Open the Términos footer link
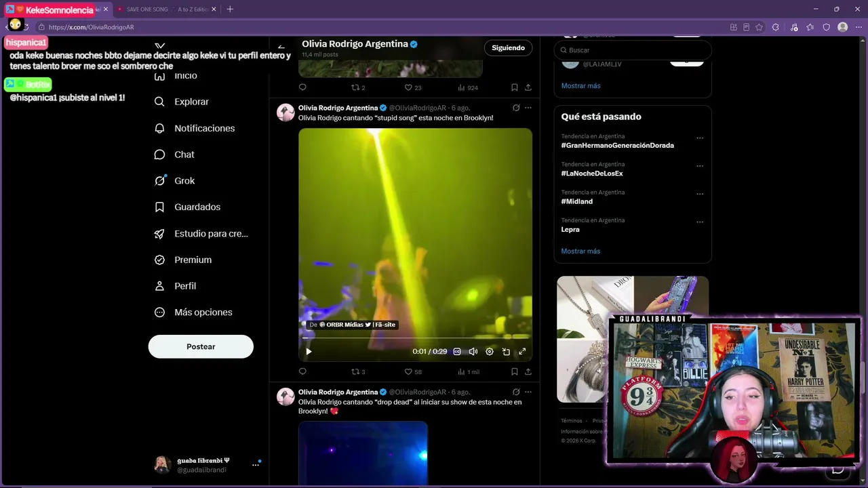Screen dimensions: 868x488 point(572,421)
